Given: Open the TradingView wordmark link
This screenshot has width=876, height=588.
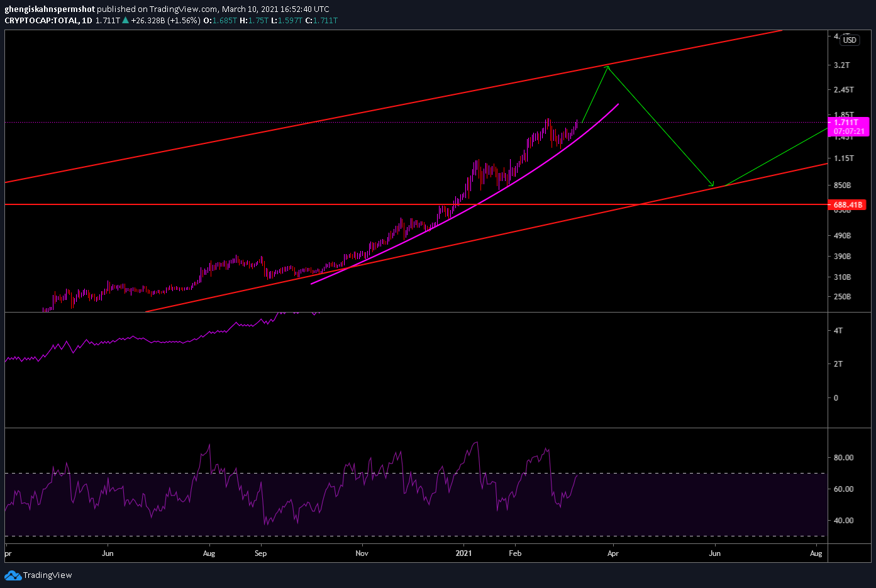Looking at the screenshot, I should point(47,575).
